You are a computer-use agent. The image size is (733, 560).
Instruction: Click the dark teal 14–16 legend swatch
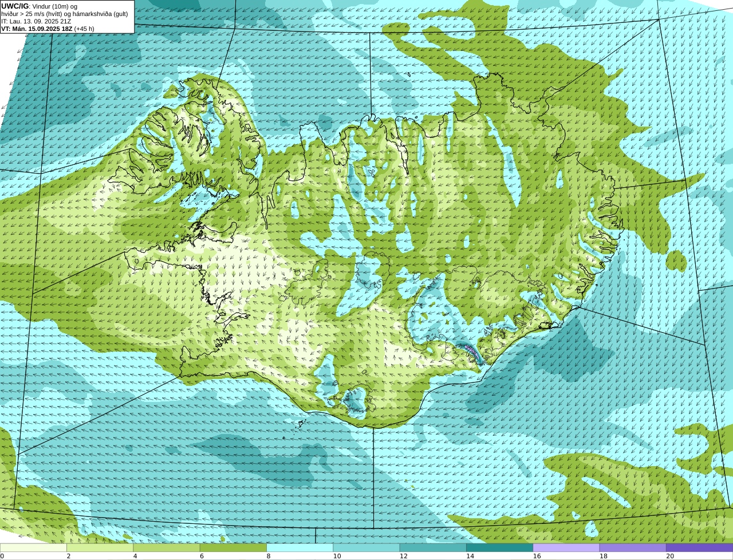click(499, 547)
